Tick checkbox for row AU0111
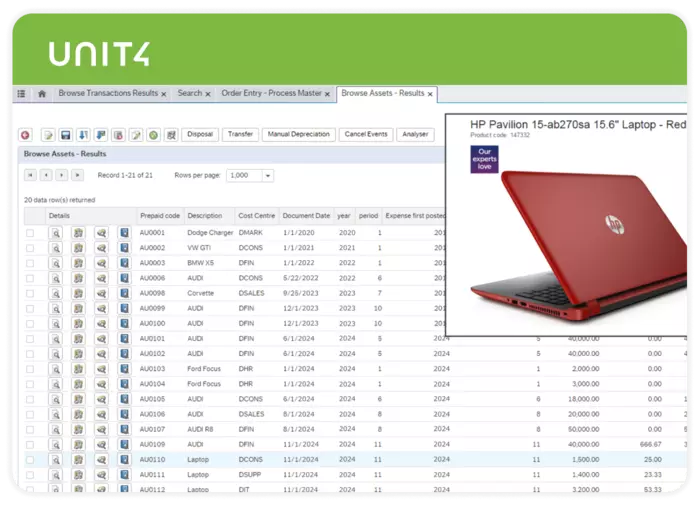This screenshot has width=700, height=505. [x=30, y=475]
